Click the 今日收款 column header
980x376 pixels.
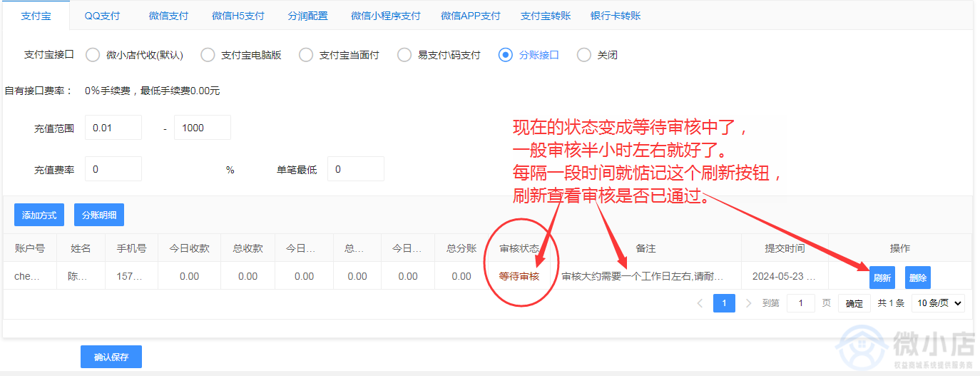click(x=189, y=248)
